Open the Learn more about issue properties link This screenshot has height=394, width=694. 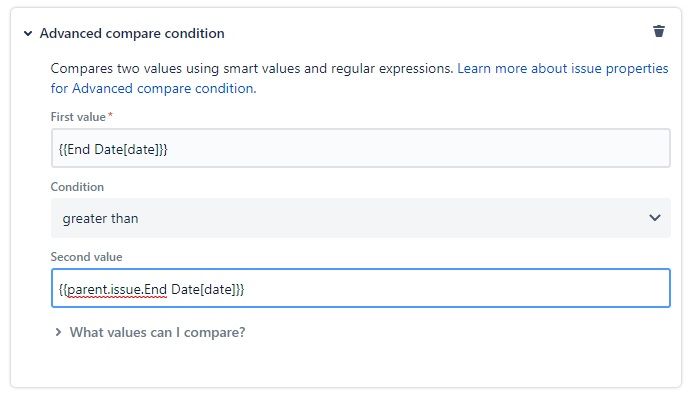563,69
